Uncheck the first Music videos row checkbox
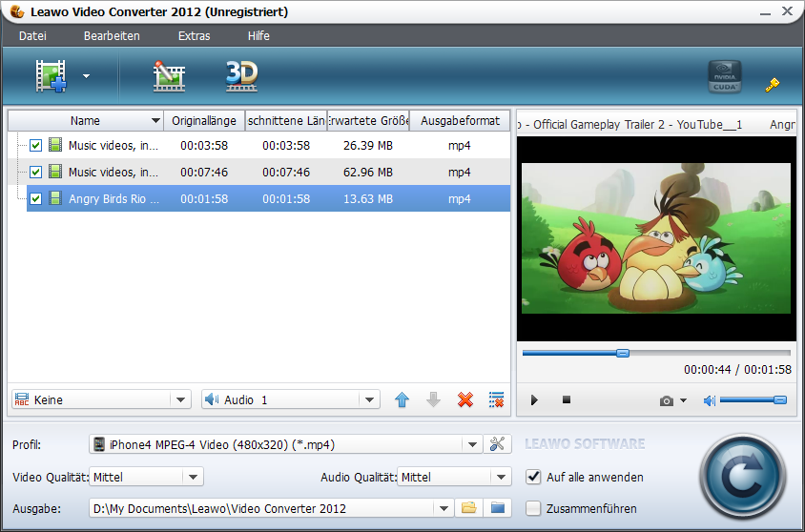The width and height of the screenshot is (805, 532). pos(35,146)
